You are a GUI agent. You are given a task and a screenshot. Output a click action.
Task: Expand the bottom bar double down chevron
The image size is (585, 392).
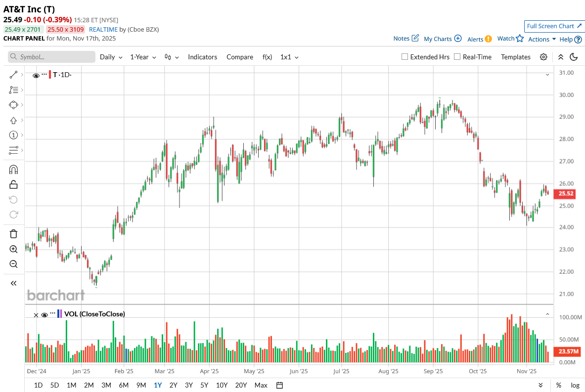coord(540,385)
